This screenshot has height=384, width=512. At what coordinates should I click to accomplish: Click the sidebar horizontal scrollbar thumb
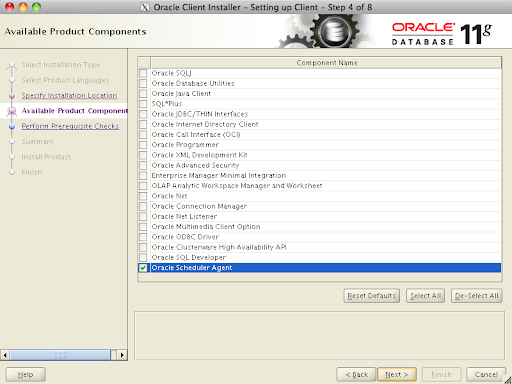coord(60,355)
